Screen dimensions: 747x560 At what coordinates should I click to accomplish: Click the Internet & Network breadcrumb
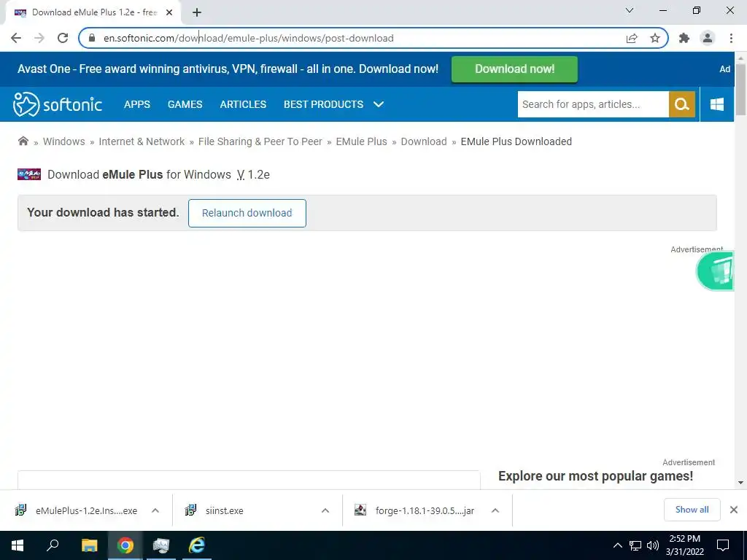point(142,141)
